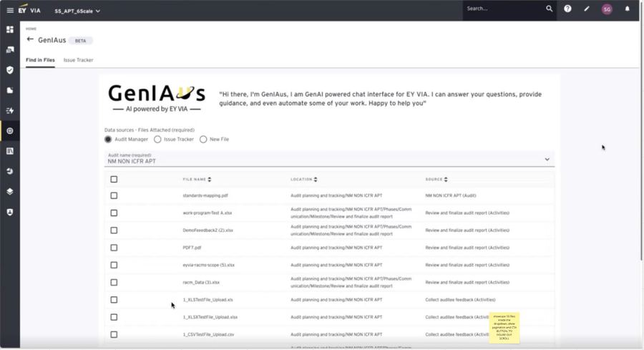Check the select-all header checkbox
Screen dimensions: 644x350
coord(114,179)
